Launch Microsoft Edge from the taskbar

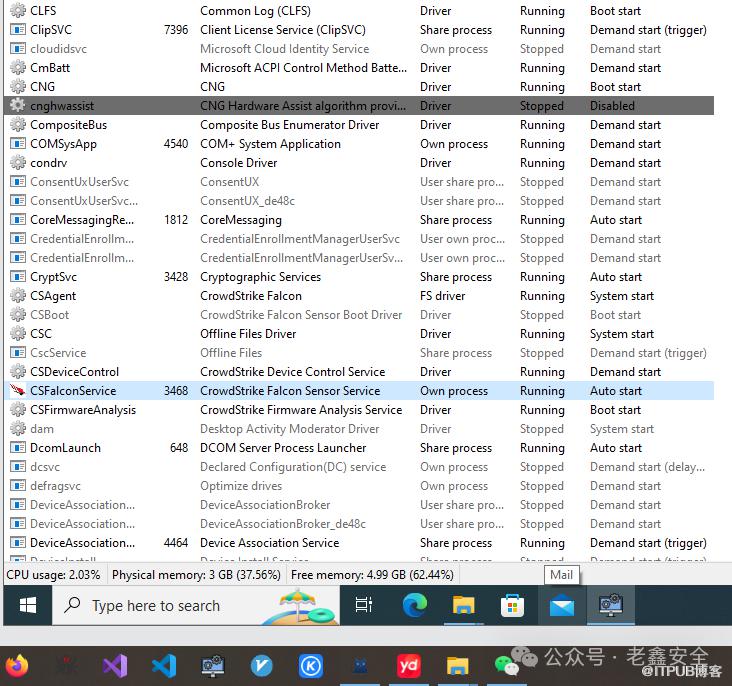click(x=414, y=605)
